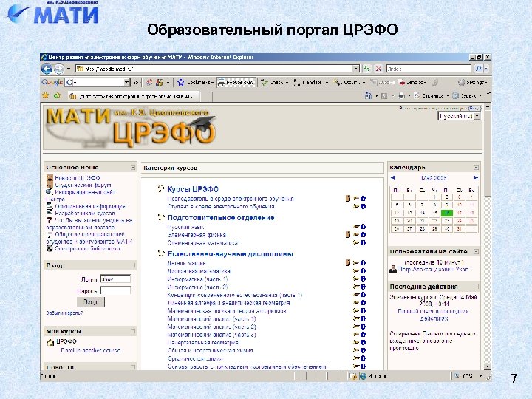This screenshot has width=532, height=399.
Task: Collapse the Пользователи на сайте block
Action: 476,252
